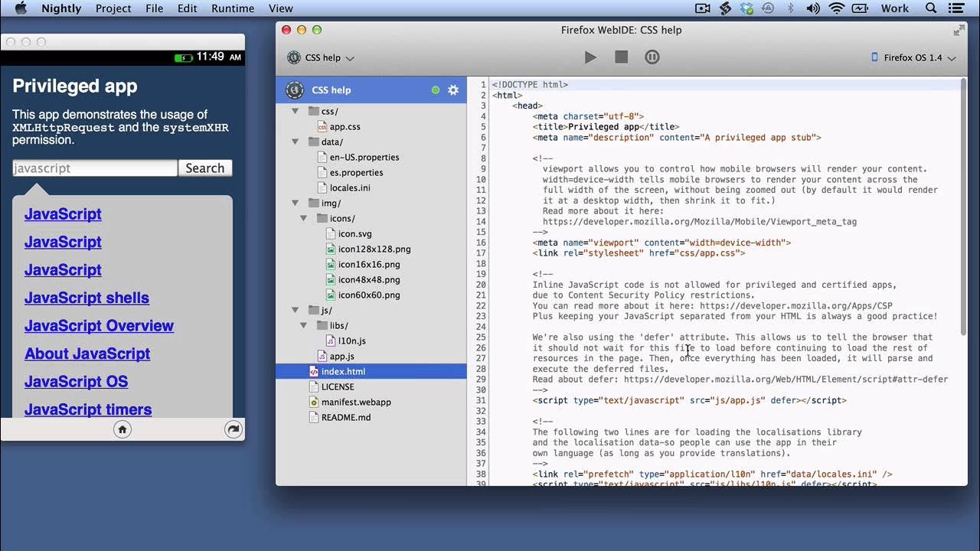This screenshot has width=980, height=551.
Task: Click the icon128x128.png file icon
Action: click(331, 249)
